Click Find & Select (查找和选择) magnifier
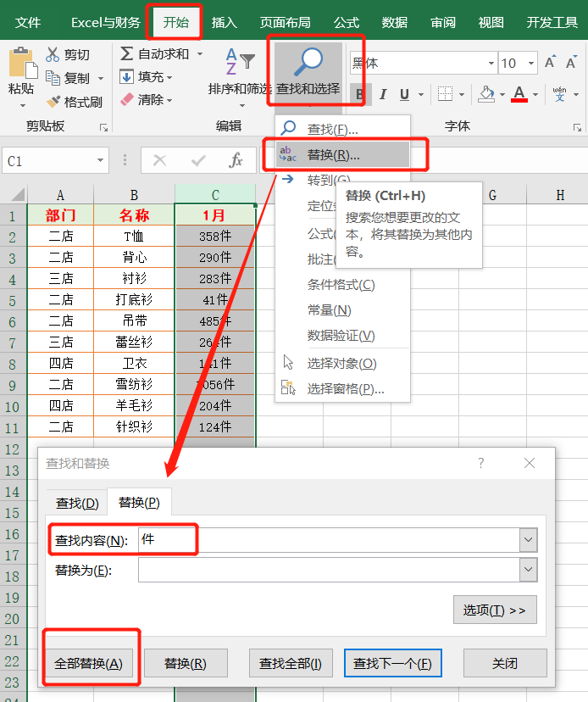588x702 pixels. pos(308,62)
